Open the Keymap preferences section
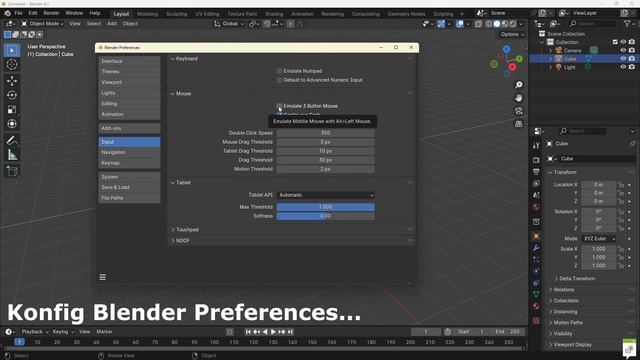 129,163
